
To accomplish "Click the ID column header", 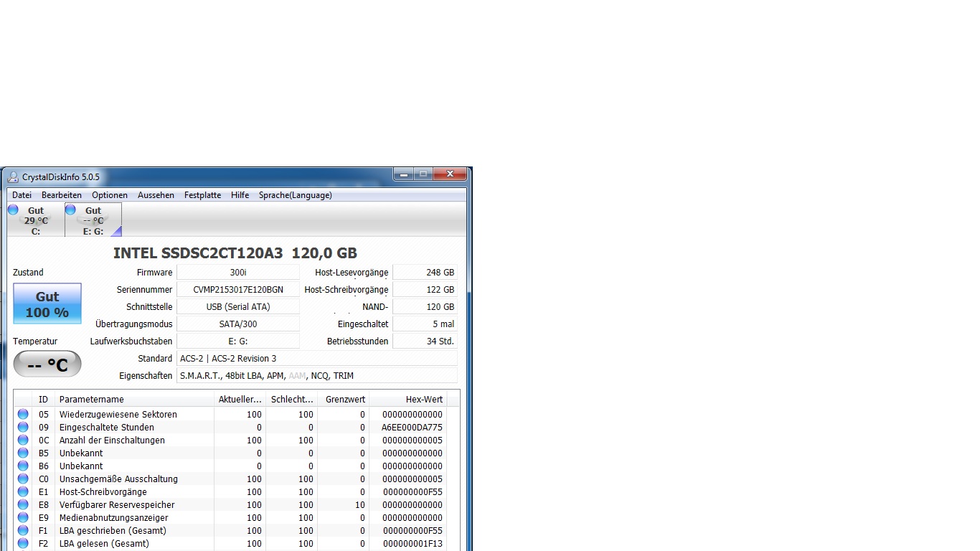I will [43, 400].
